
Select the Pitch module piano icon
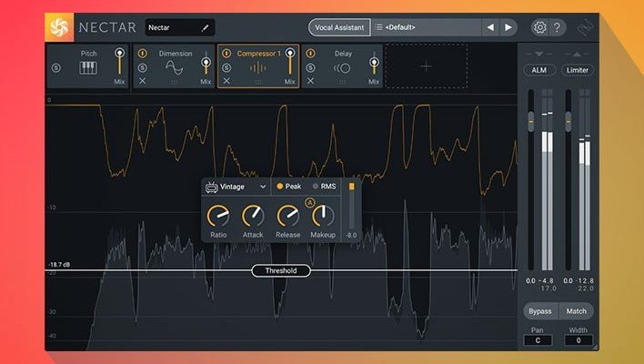88,68
